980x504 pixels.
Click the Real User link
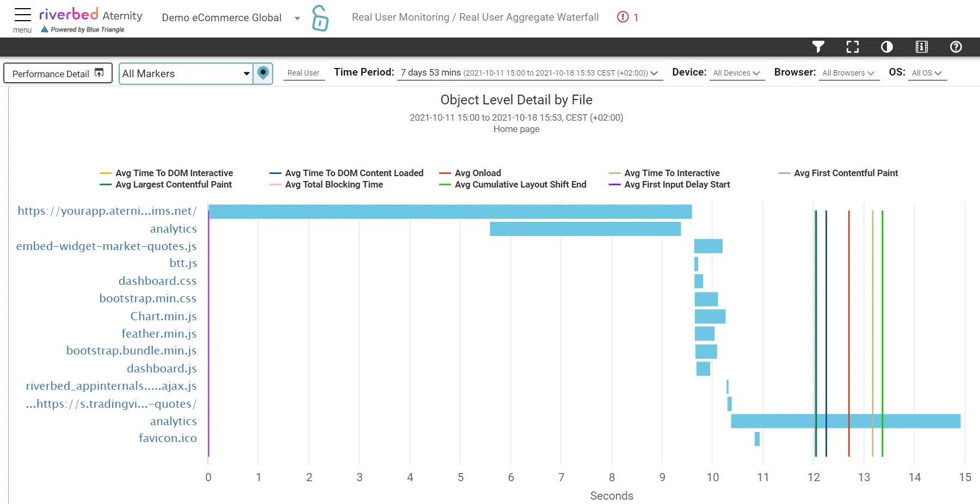(x=303, y=73)
